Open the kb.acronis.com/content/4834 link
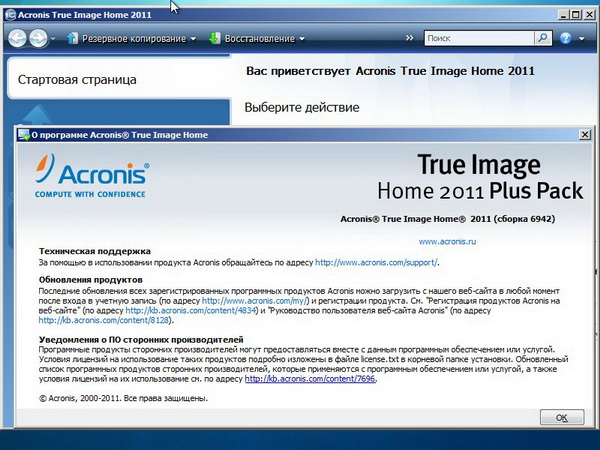The width and height of the screenshot is (600, 450). [x=186, y=310]
